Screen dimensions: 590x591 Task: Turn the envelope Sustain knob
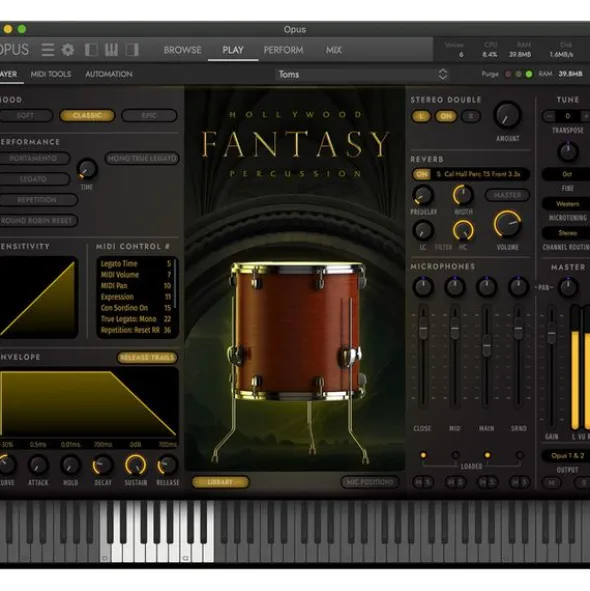point(136,465)
